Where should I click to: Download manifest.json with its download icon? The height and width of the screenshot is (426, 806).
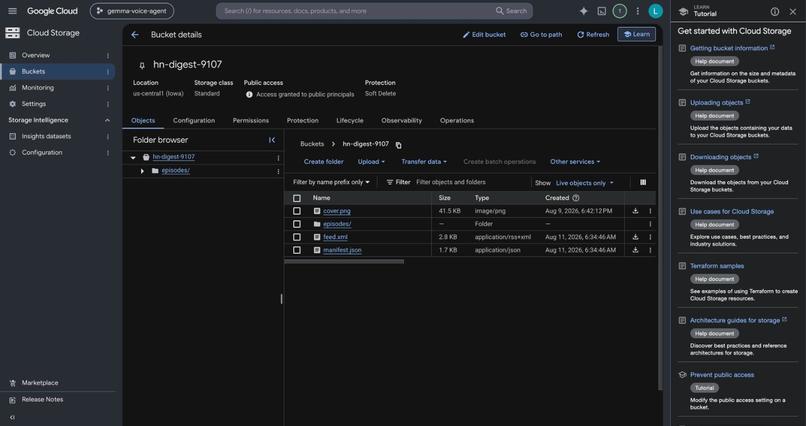(x=635, y=250)
